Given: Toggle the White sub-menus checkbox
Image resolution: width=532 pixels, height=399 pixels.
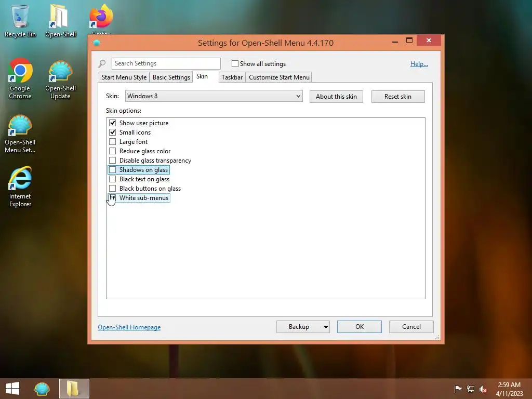Looking at the screenshot, I should 112,198.
